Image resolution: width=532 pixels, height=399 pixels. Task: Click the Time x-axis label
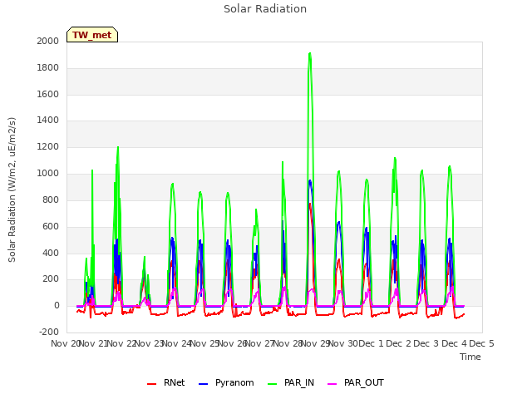click(470, 357)
